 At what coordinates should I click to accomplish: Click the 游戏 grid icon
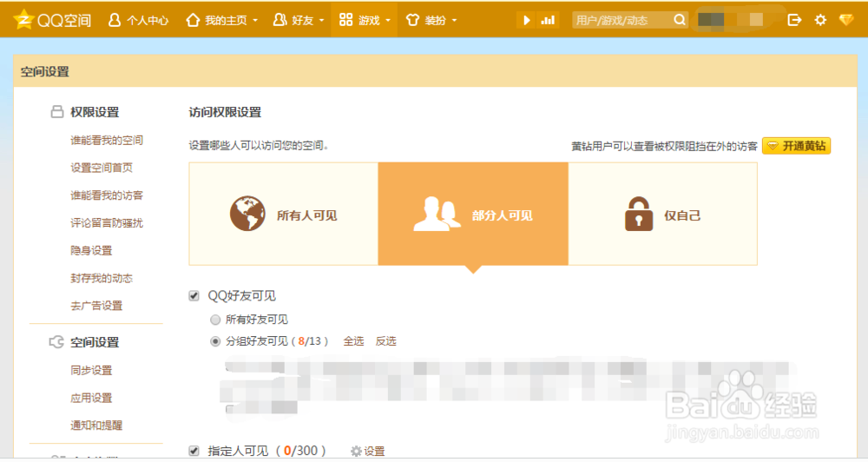point(346,20)
